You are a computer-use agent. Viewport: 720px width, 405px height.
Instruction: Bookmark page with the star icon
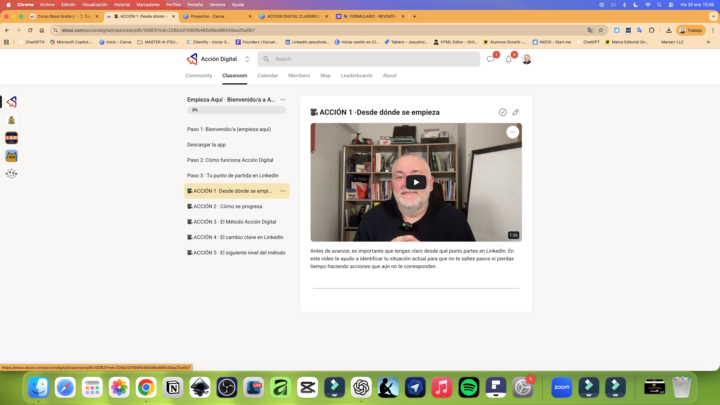(x=601, y=30)
